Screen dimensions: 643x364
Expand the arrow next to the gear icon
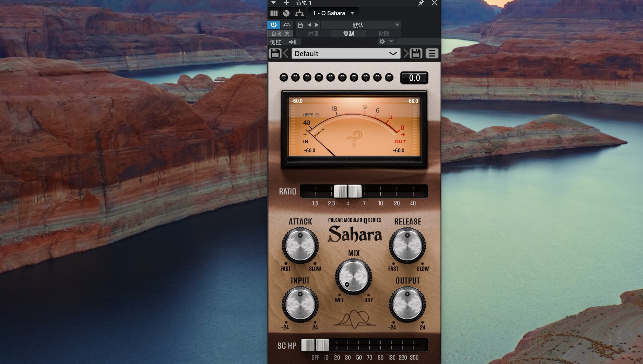point(391,42)
